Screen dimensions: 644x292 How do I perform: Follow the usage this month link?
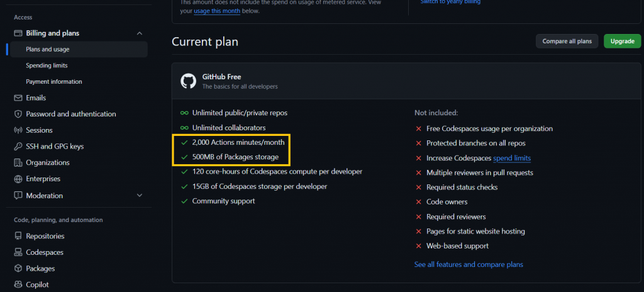[217, 11]
